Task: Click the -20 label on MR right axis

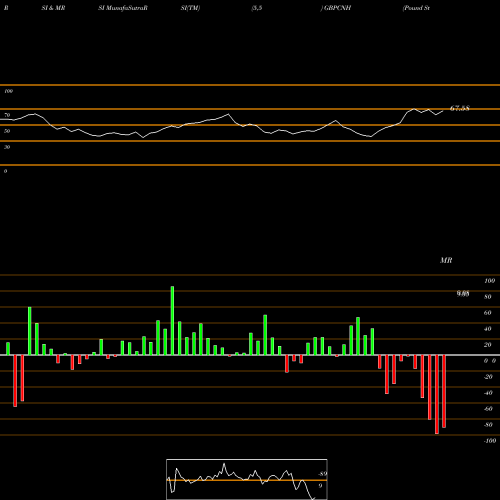Action: (x=488, y=377)
